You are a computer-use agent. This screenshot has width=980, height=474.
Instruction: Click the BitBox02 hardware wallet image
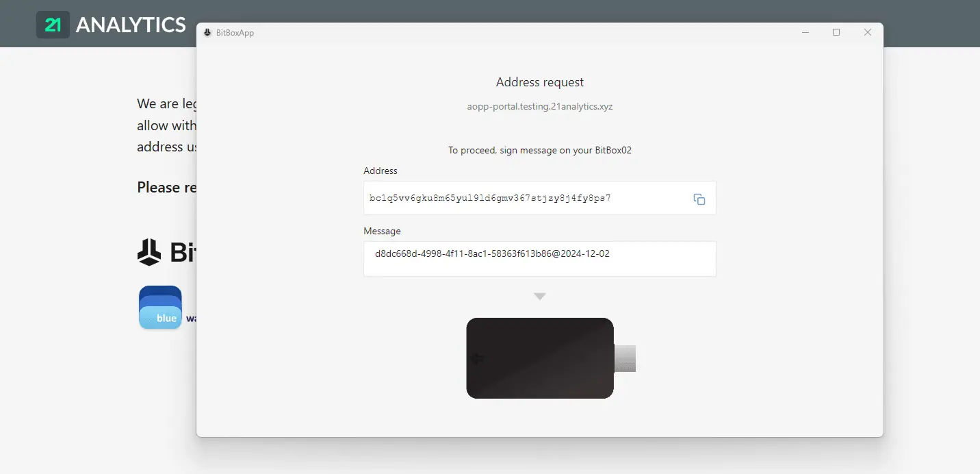[x=540, y=358]
